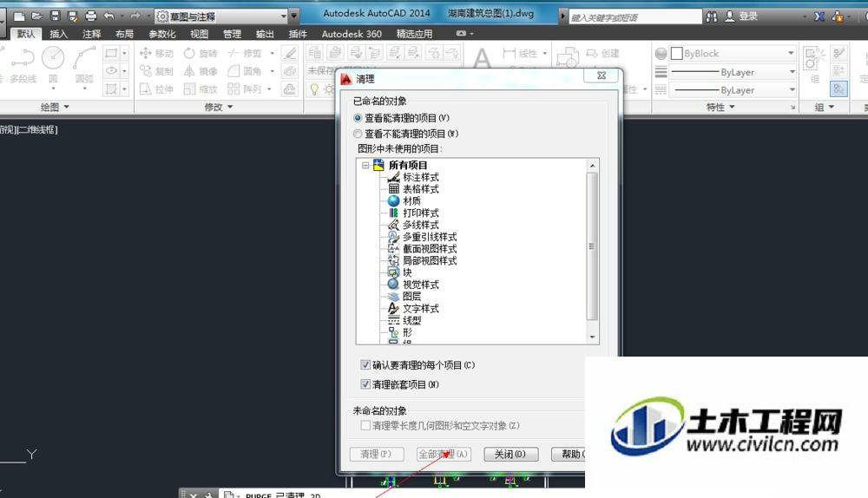Click the binoculars search icon

(x=712, y=16)
